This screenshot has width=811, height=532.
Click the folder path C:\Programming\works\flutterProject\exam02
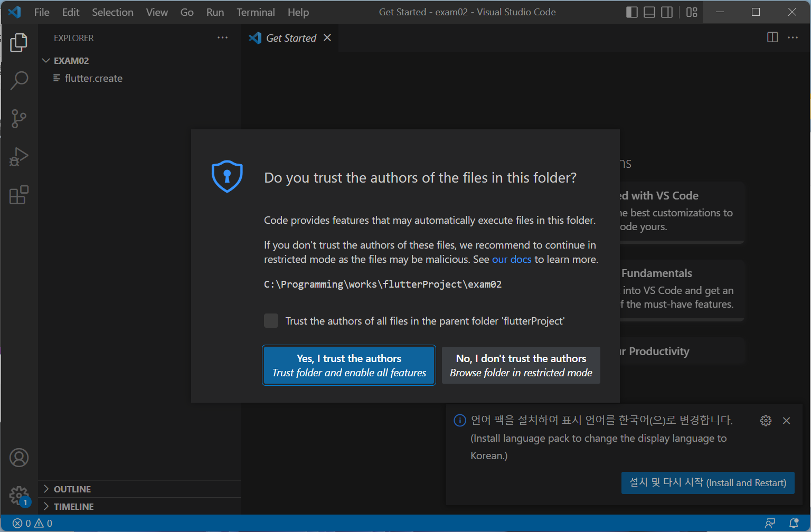[383, 284]
